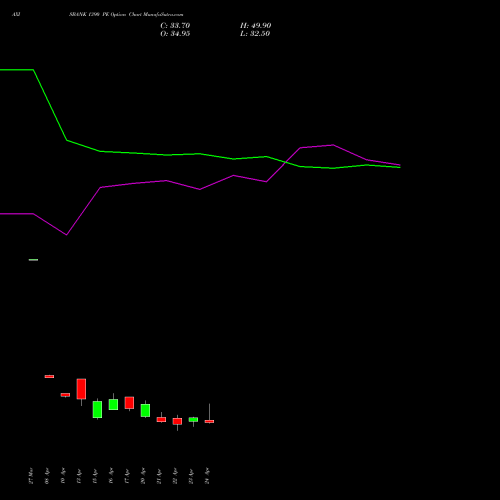Select the 24 Apr date axis label
This screenshot has width=500, height=500.
[207, 476]
